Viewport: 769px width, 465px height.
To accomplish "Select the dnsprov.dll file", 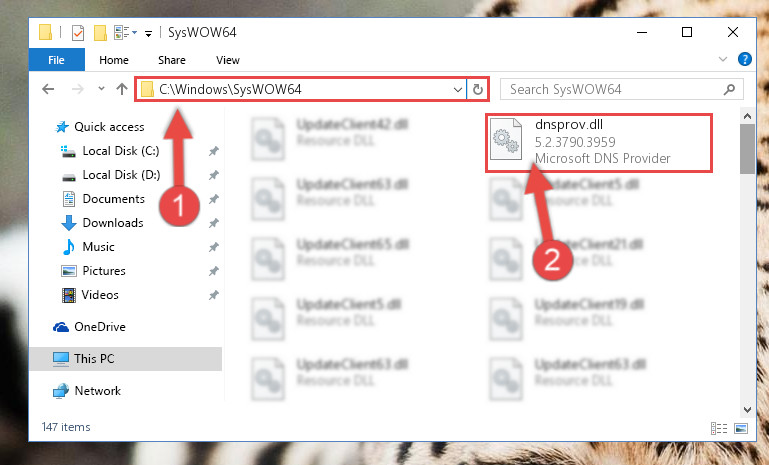I will point(599,142).
